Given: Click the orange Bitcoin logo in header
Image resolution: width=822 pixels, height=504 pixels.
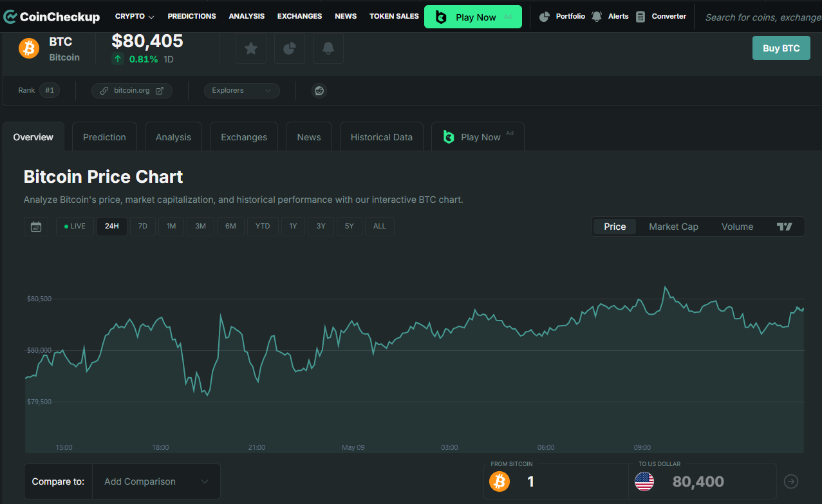Looking at the screenshot, I should click(x=29, y=48).
